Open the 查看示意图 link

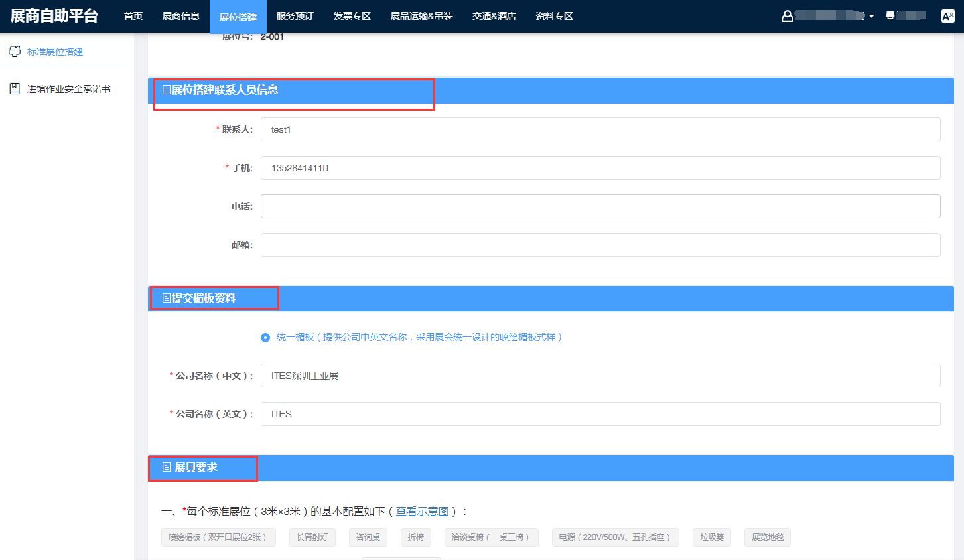pos(422,512)
